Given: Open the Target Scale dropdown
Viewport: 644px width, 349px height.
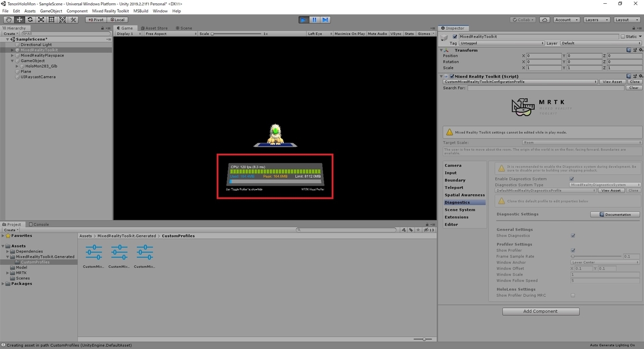Looking at the screenshot, I should coord(582,143).
